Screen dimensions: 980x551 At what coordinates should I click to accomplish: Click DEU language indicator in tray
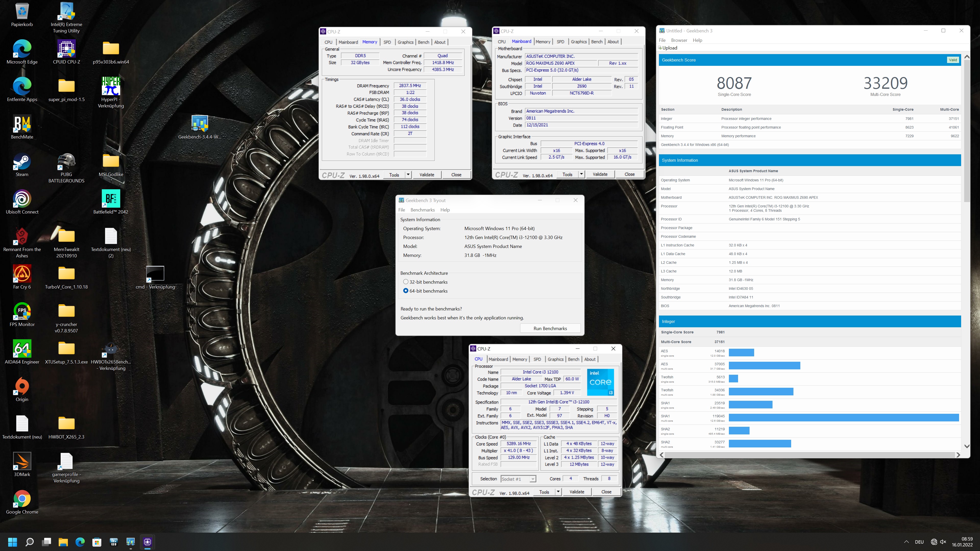(919, 542)
